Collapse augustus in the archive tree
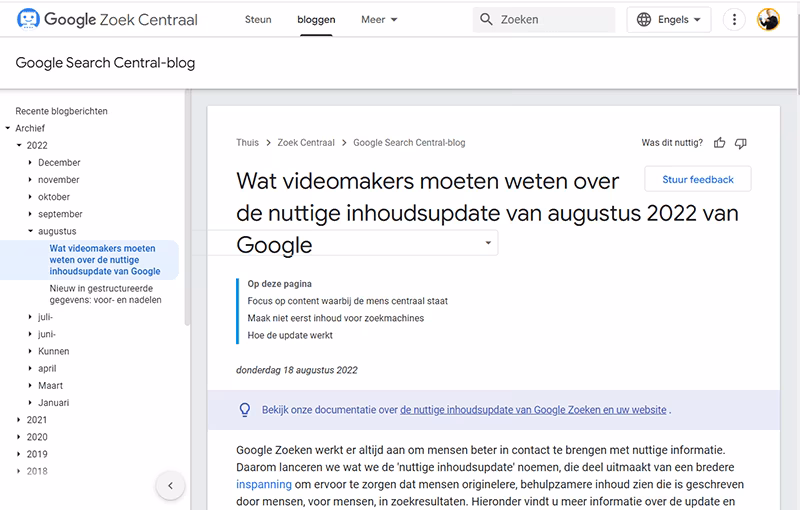Image resolution: width=800 pixels, height=510 pixels. click(30, 231)
